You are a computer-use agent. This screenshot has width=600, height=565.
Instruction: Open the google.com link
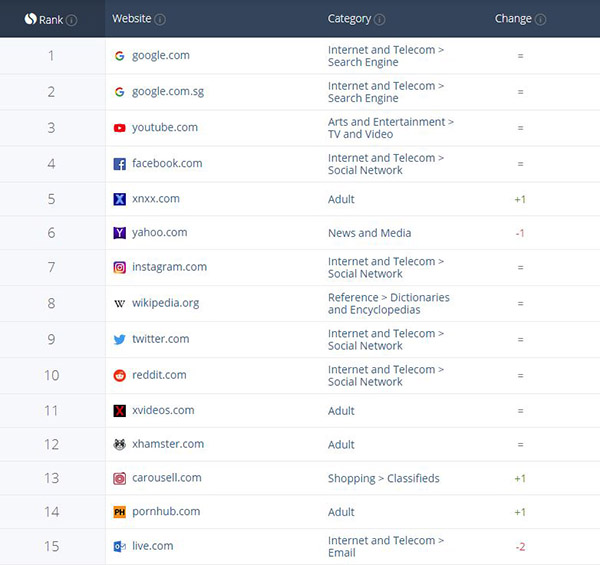[x=161, y=55]
